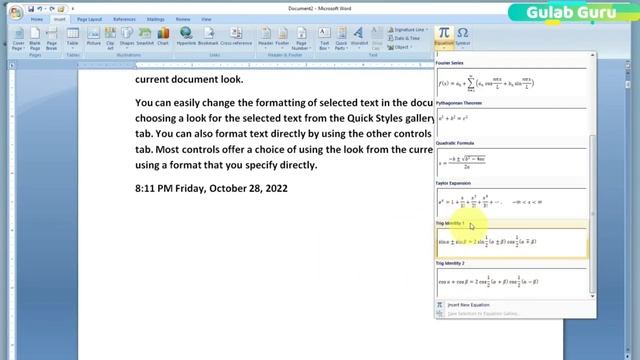Insert a SmartArt graphic
The width and height of the screenshot is (640, 360).
[145, 37]
